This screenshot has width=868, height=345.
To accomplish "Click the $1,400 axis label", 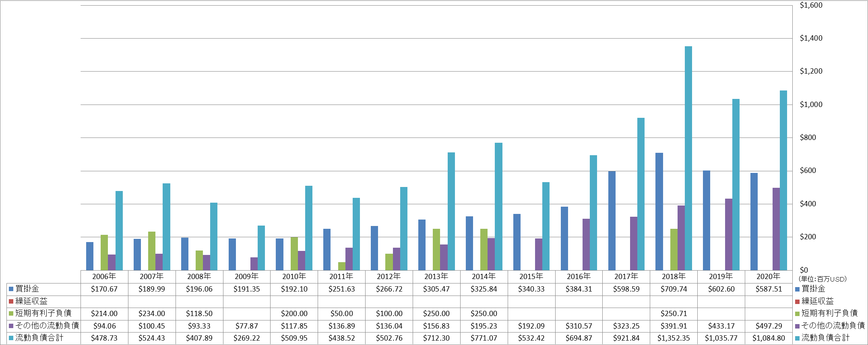I will [811, 38].
